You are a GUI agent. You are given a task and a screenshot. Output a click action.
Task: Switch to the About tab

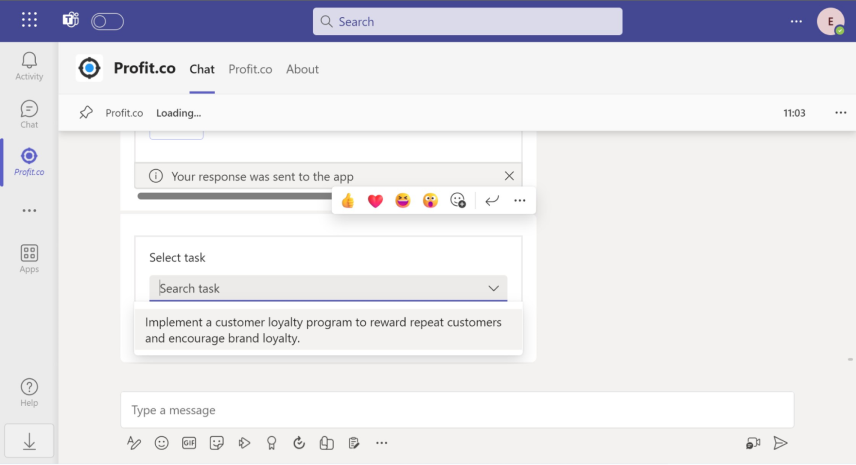pyautogui.click(x=302, y=69)
